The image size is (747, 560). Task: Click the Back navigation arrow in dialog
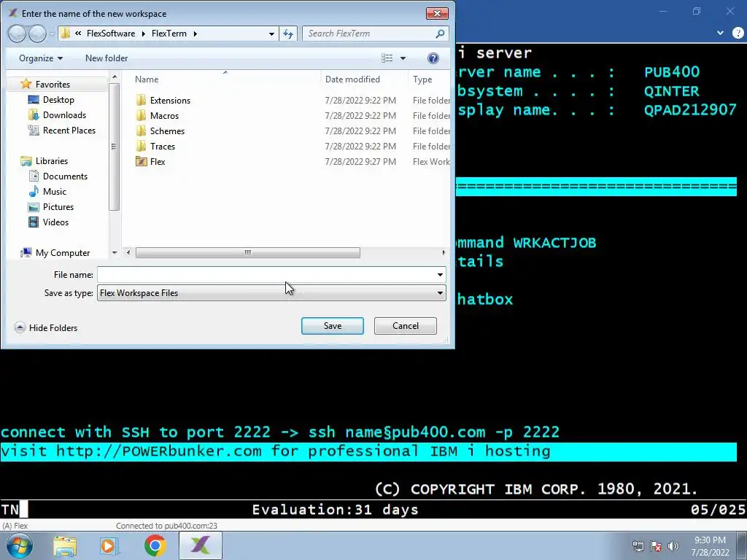(x=18, y=34)
